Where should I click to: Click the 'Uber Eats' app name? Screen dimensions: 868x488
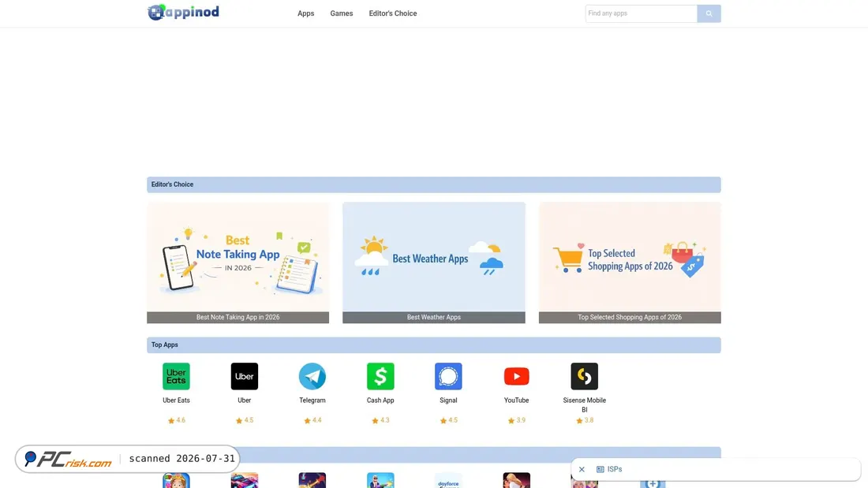176,400
